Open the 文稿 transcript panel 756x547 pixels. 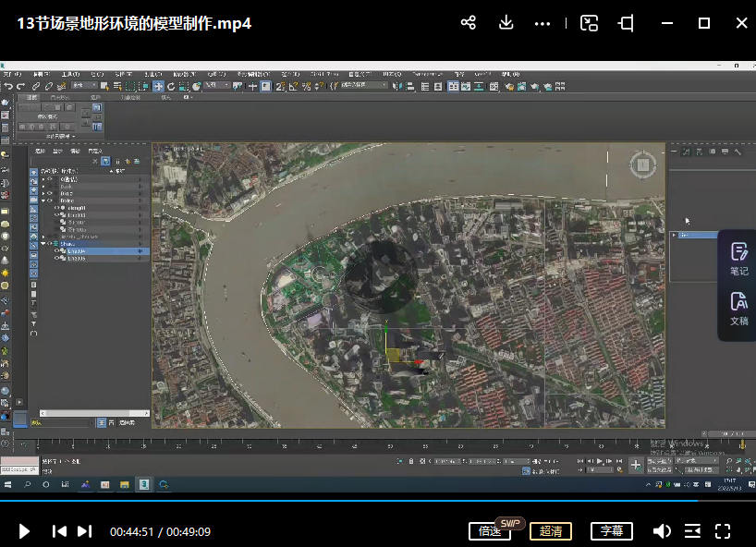(x=738, y=308)
